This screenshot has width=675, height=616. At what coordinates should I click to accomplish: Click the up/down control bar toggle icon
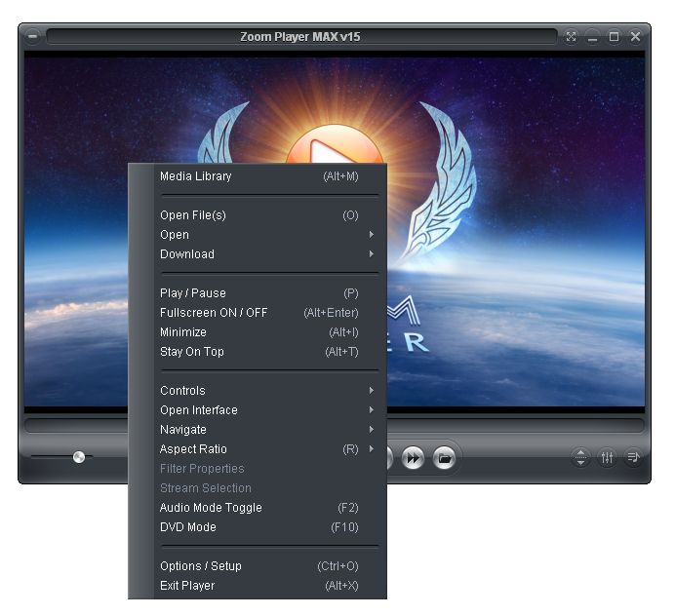click(580, 457)
